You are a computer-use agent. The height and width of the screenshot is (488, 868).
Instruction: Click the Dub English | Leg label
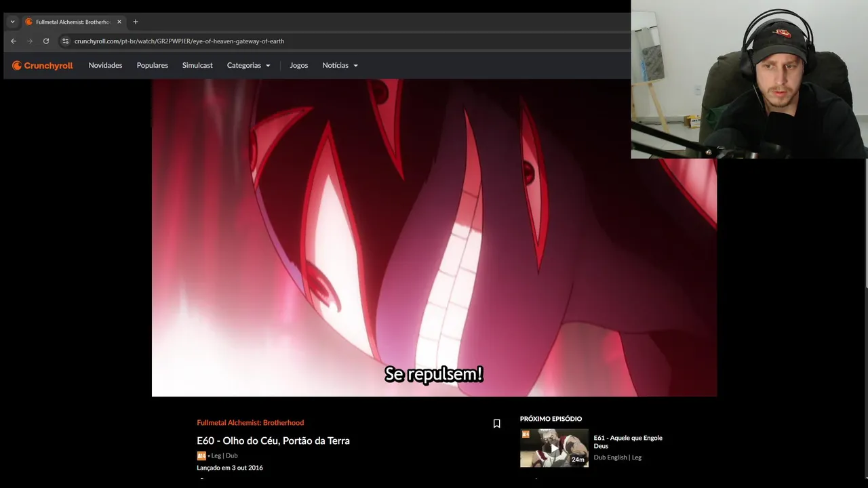pyautogui.click(x=617, y=457)
